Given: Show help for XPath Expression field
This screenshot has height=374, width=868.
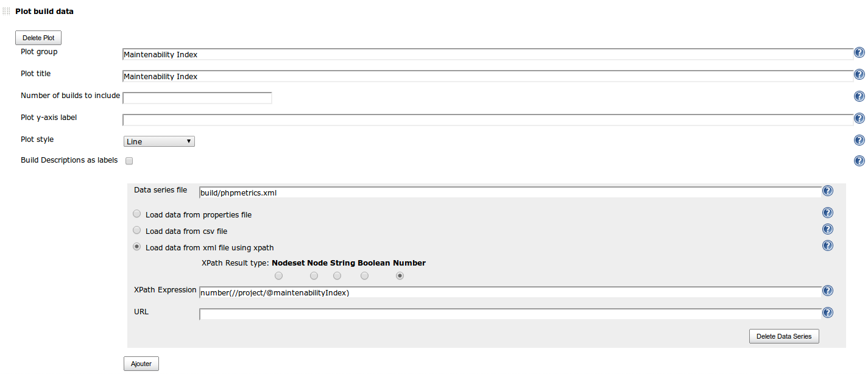Looking at the screenshot, I should coord(828,291).
